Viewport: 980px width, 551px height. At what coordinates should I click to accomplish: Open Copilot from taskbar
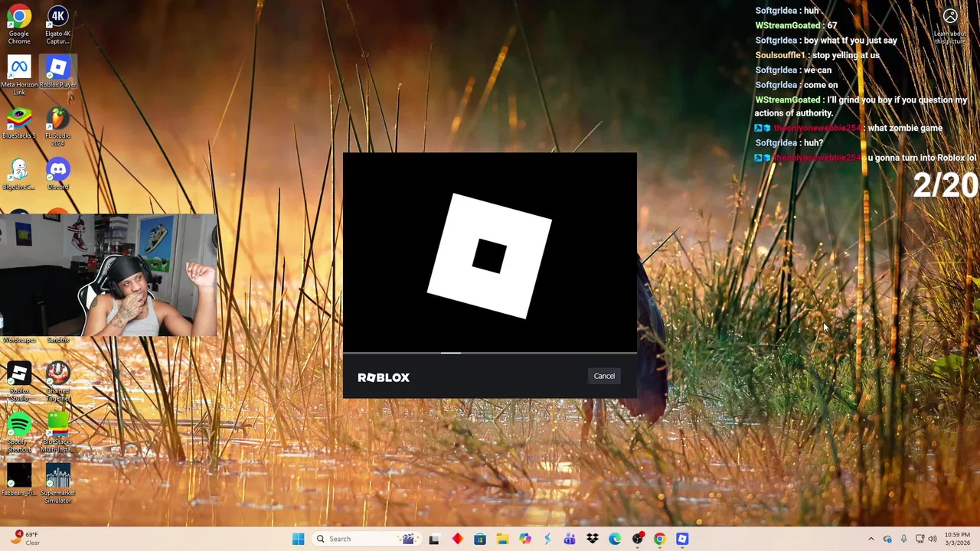524,539
